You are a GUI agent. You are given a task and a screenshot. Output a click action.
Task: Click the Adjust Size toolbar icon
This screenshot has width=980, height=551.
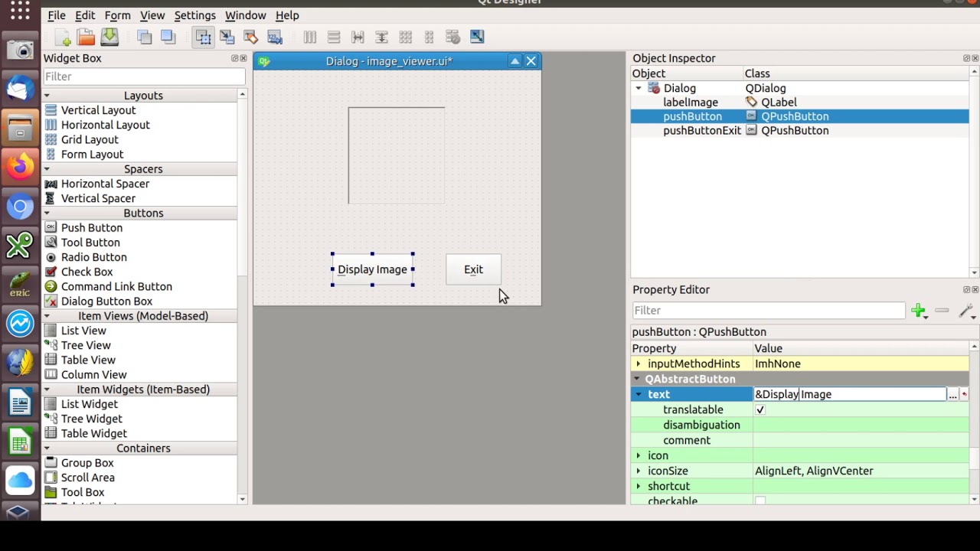click(x=477, y=37)
